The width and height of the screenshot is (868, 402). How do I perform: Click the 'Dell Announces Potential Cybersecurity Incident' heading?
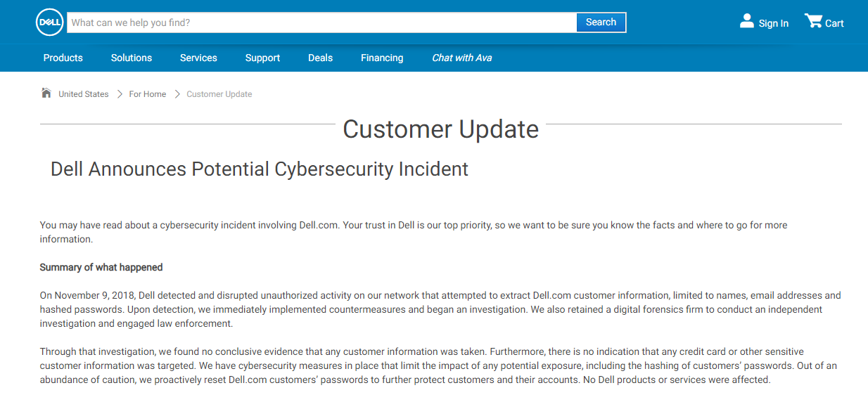[260, 169]
